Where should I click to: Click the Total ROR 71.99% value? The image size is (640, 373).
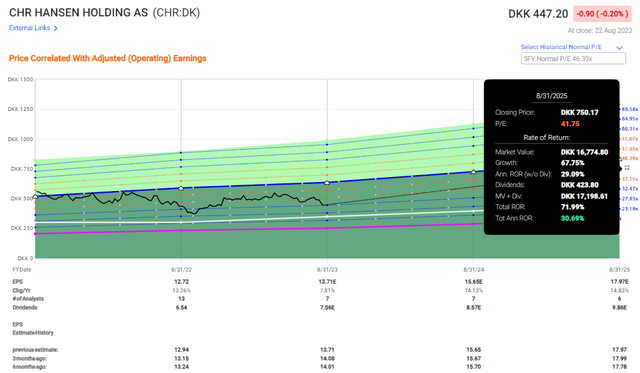tap(573, 207)
